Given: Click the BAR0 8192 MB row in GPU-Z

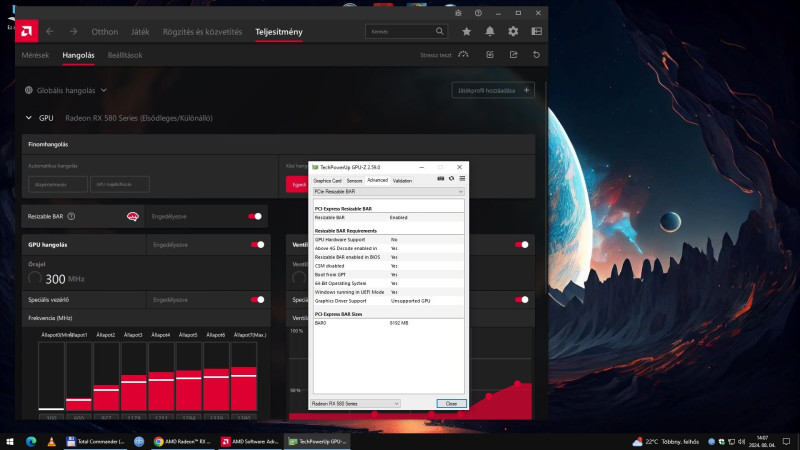Looking at the screenshot, I should coord(389,323).
